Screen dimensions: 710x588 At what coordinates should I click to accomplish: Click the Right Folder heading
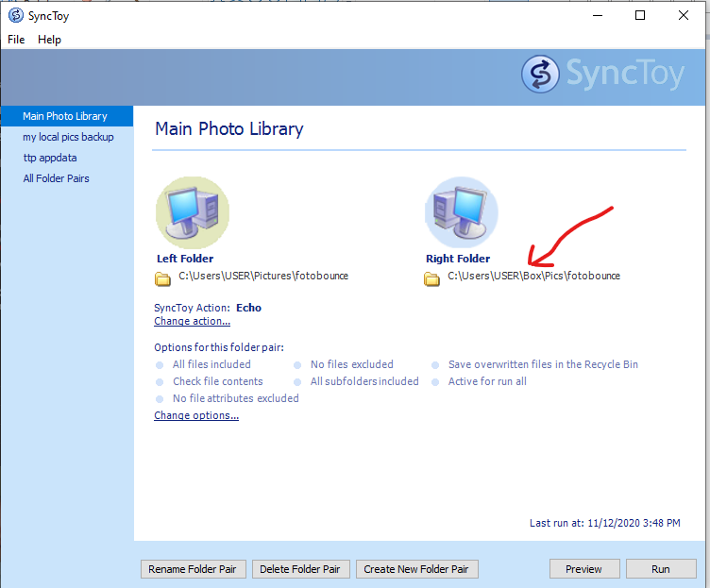[458, 259]
